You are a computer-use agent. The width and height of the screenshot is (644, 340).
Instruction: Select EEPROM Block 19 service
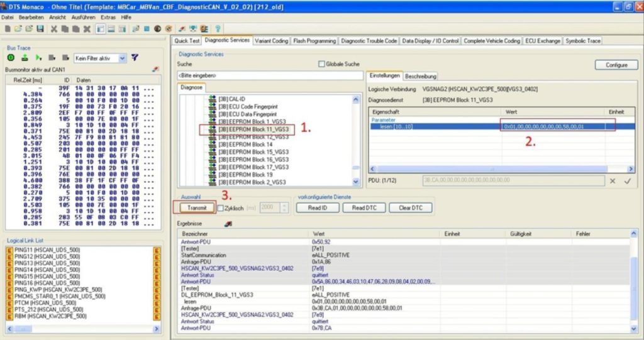[246, 175]
